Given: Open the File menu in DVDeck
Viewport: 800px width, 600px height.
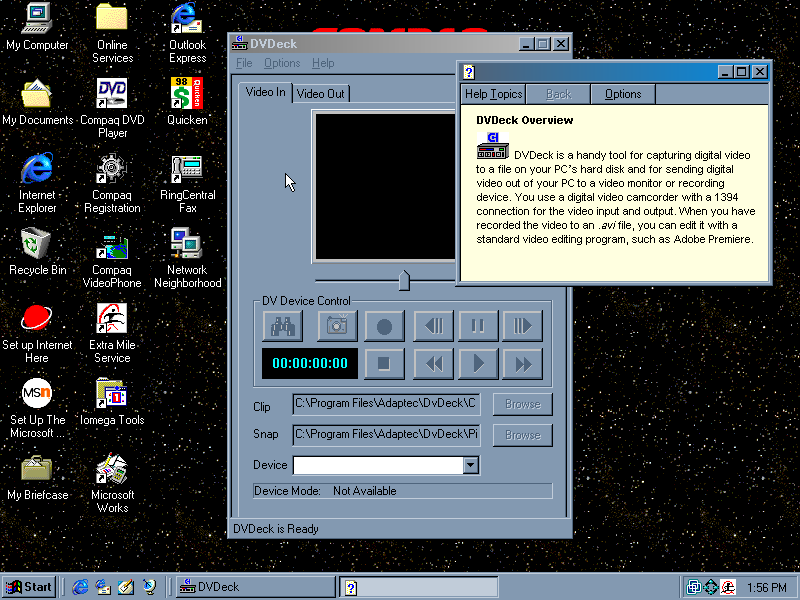Looking at the screenshot, I should tap(244, 63).
